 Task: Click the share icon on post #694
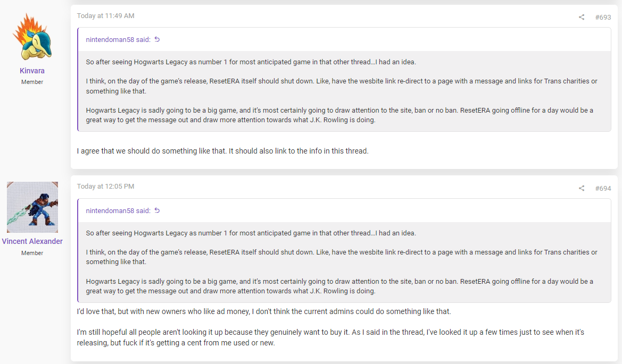pyautogui.click(x=582, y=188)
